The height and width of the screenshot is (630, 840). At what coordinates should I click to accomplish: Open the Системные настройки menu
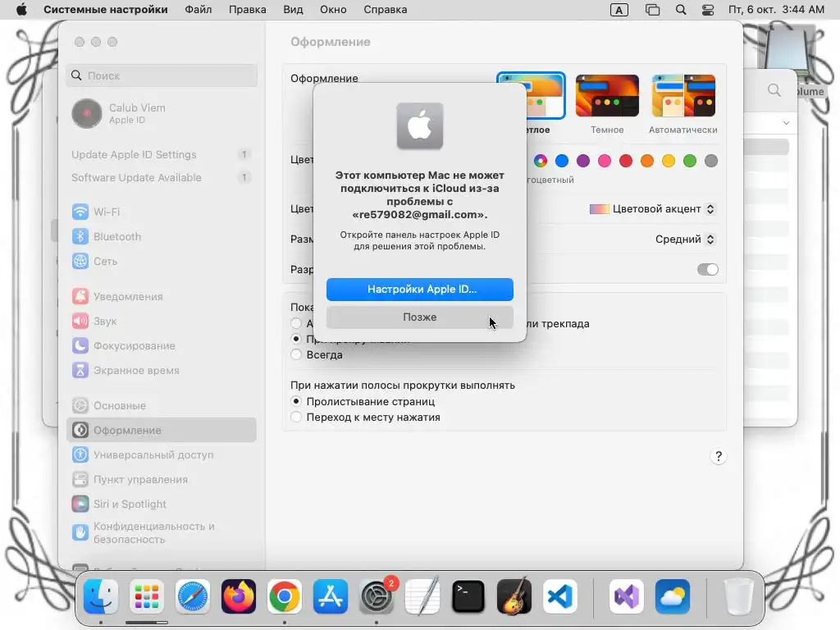click(106, 10)
